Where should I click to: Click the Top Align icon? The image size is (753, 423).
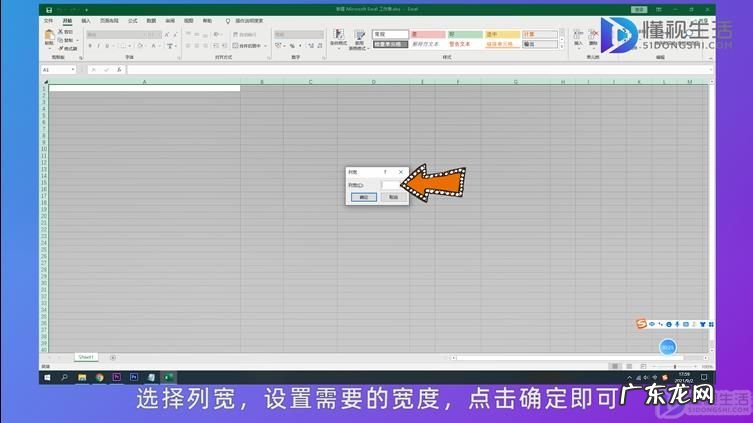pos(188,35)
